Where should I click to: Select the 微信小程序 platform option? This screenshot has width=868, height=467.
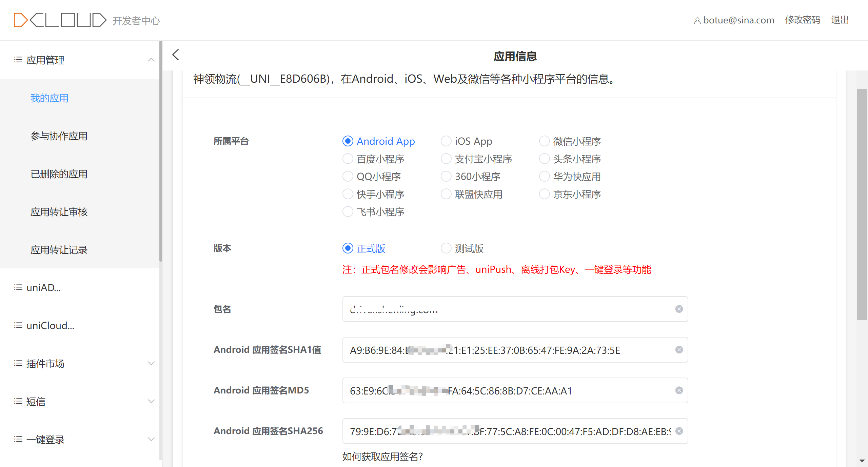[545, 141]
